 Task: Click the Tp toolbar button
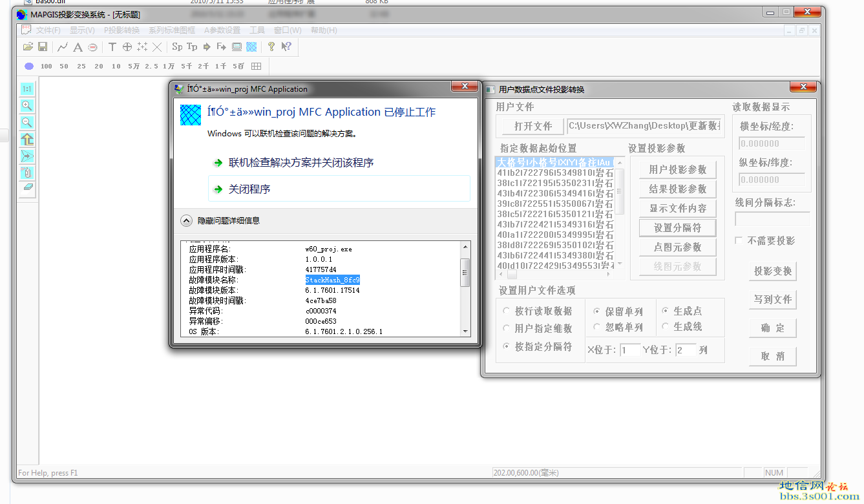[x=192, y=47]
